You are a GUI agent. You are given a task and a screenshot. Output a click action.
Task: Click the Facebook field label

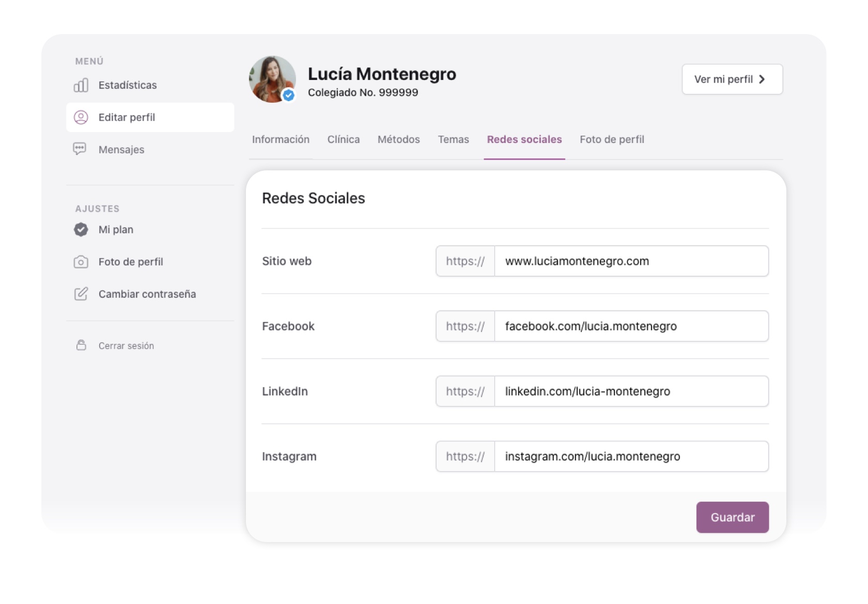(x=288, y=326)
